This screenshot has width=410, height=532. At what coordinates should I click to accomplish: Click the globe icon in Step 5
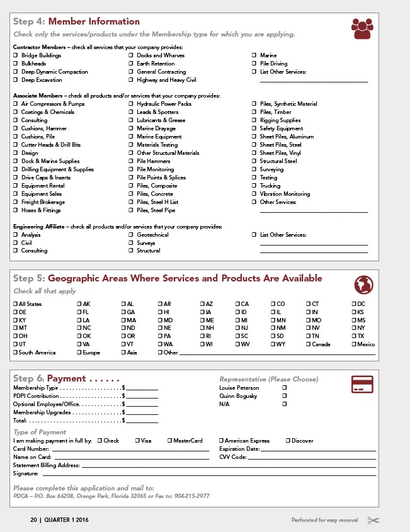362,285
